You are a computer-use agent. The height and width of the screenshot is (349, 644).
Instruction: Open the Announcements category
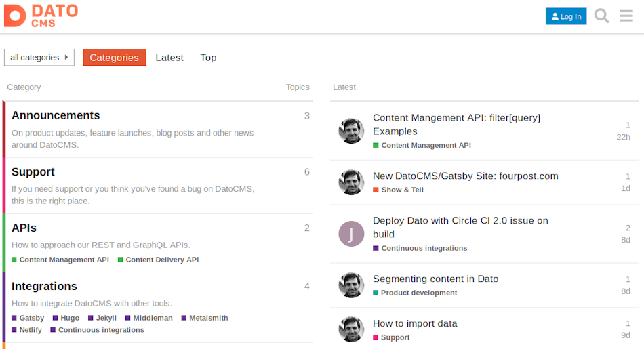56,115
